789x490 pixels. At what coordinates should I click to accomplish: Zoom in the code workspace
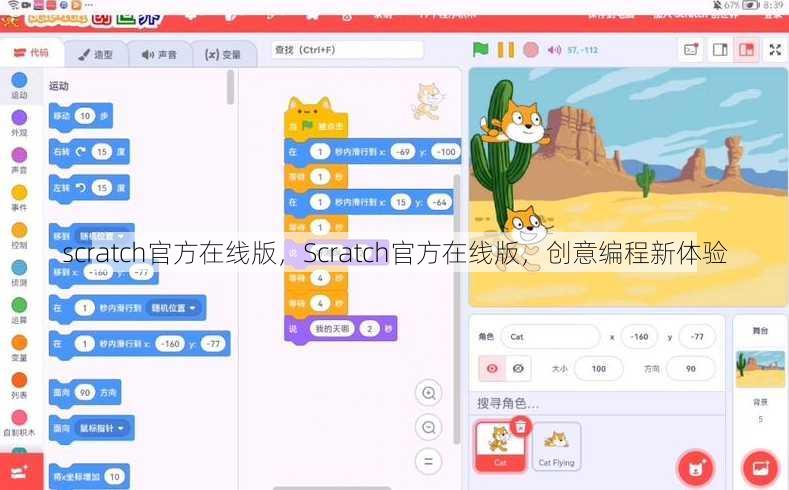[x=429, y=392]
